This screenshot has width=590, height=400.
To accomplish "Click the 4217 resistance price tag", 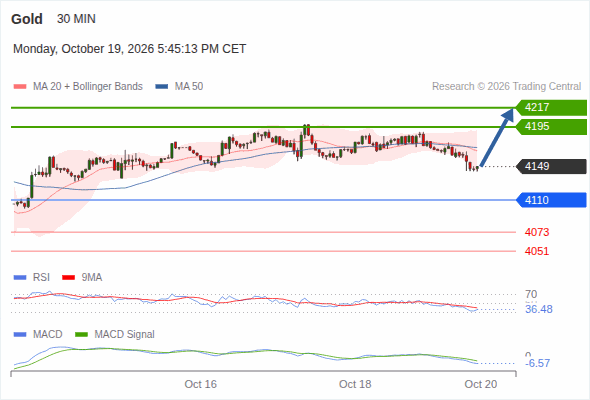I will pos(551,108).
